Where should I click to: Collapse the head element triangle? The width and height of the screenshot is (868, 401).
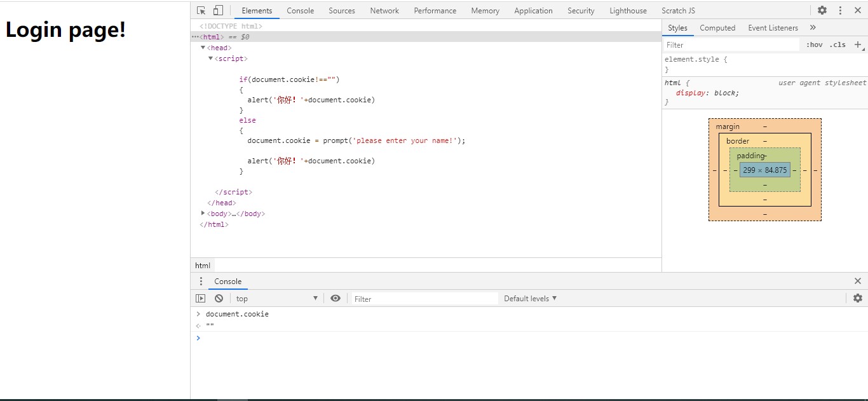click(203, 48)
